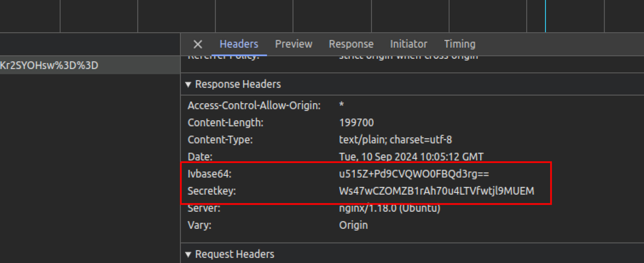
Task: Switch to the Preview tab
Action: (293, 44)
